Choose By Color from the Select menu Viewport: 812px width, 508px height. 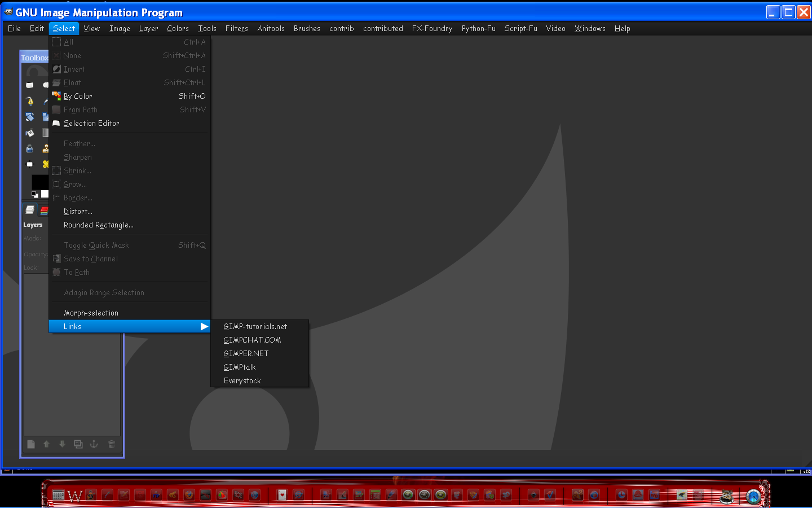coord(130,96)
